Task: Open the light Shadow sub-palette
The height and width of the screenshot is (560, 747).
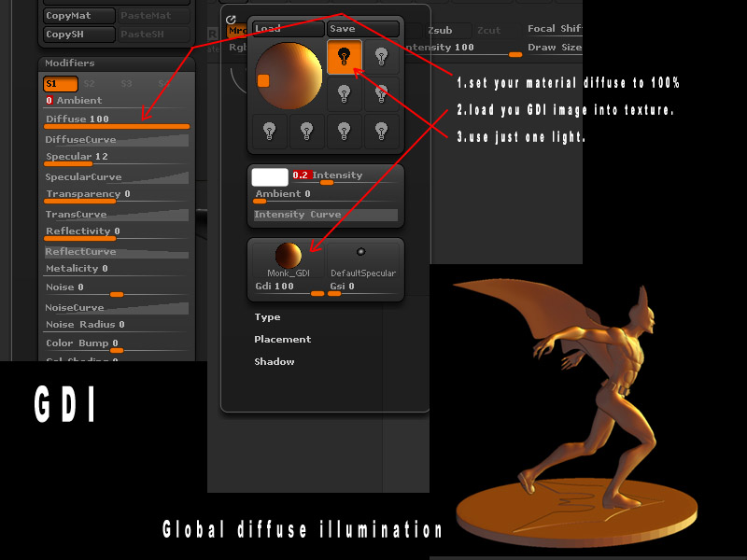Action: [275, 362]
